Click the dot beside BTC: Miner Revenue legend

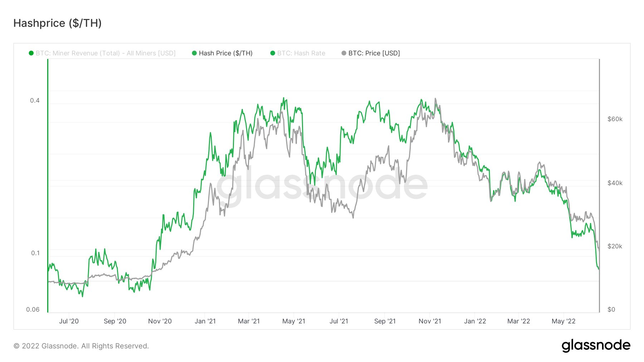(x=31, y=53)
